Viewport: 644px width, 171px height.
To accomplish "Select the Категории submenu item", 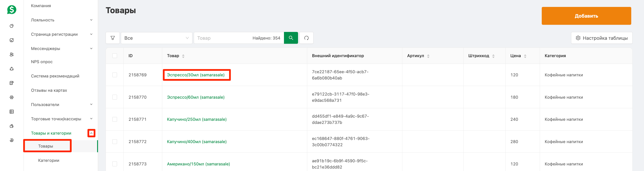I will click(x=49, y=160).
